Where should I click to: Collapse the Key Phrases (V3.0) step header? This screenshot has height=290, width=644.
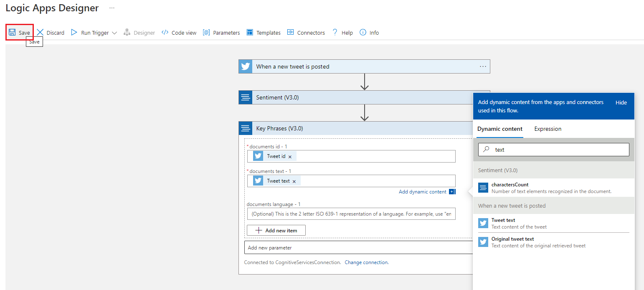pyautogui.click(x=356, y=128)
